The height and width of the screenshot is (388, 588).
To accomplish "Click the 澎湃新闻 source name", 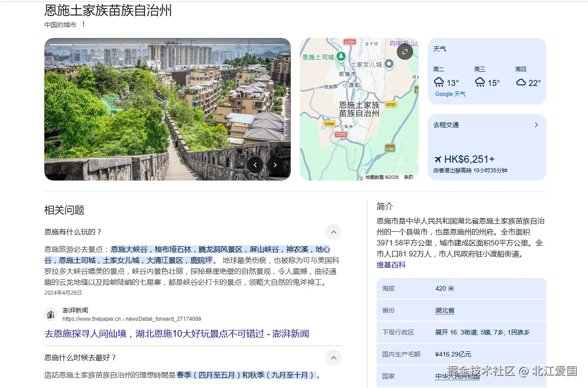I will [75, 310].
